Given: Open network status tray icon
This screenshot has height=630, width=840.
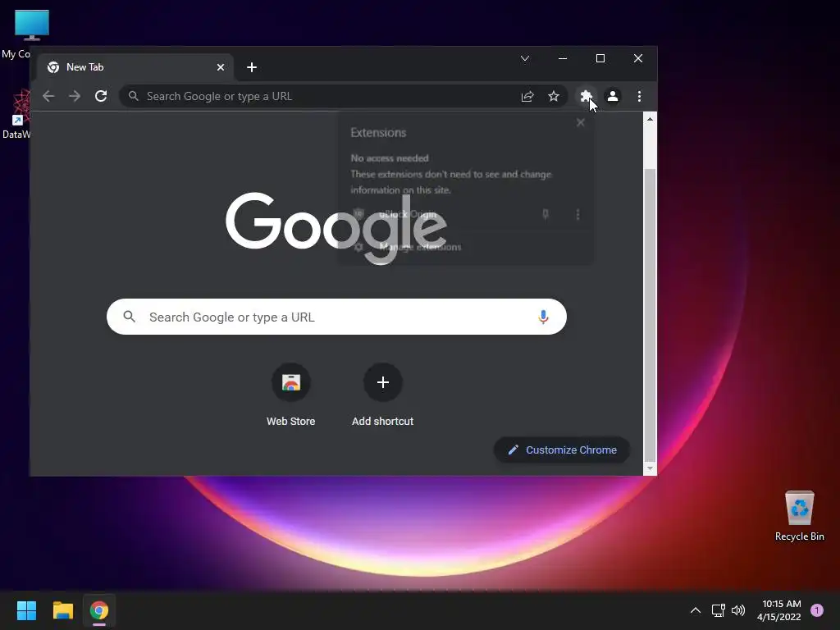Looking at the screenshot, I should [x=718, y=610].
